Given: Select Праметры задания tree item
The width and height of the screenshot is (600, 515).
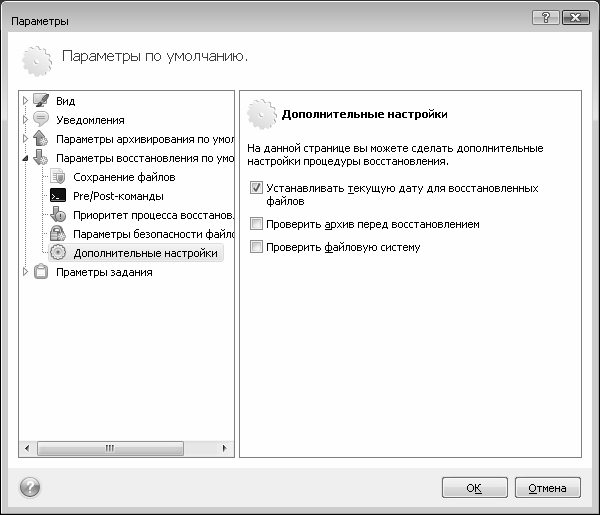Looking at the screenshot, I should click(x=104, y=272).
